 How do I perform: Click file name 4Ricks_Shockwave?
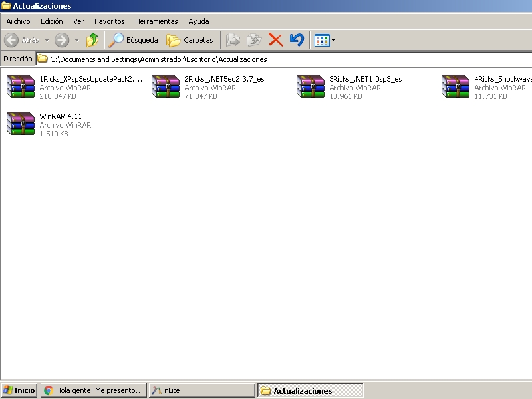coord(503,79)
